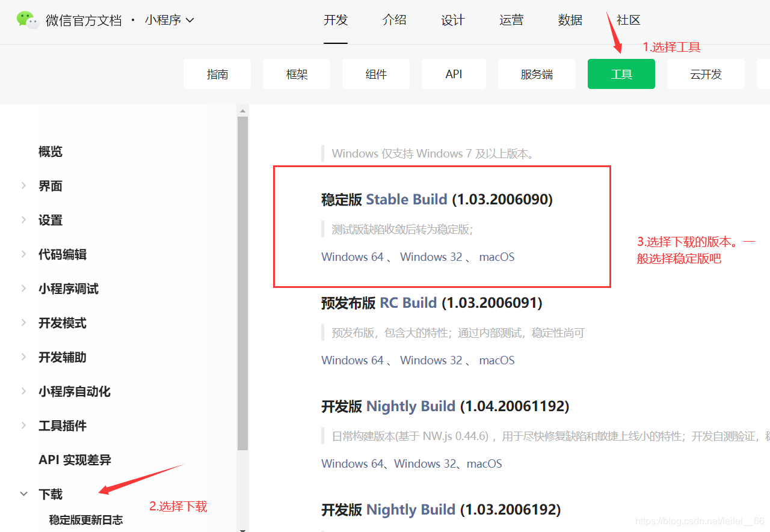Download RC Build Windows 64
This screenshot has width=770, height=532.
pyautogui.click(x=353, y=360)
